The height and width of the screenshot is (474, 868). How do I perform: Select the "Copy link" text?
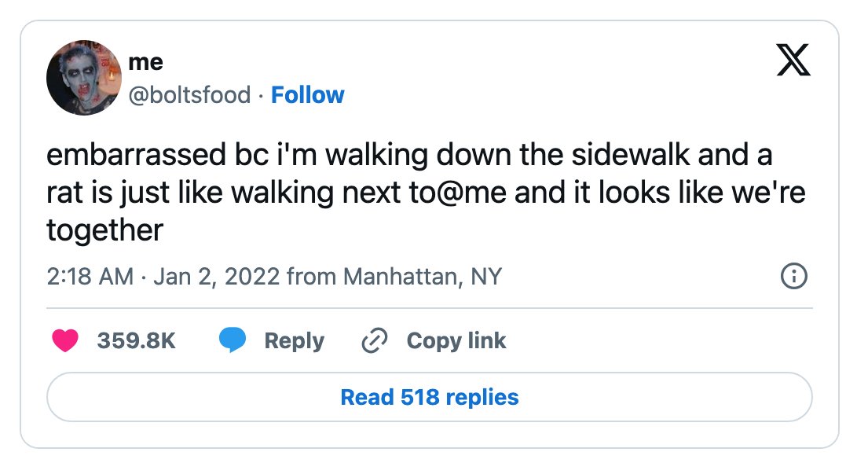[456, 341]
